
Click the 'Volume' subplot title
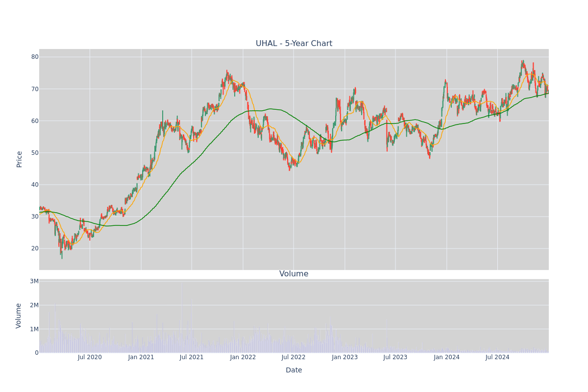coord(294,274)
